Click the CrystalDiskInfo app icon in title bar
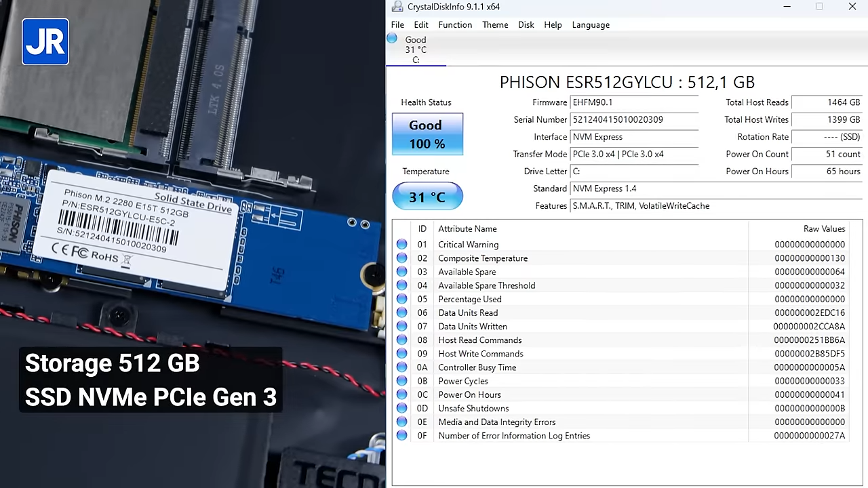868x488 pixels. 396,7
